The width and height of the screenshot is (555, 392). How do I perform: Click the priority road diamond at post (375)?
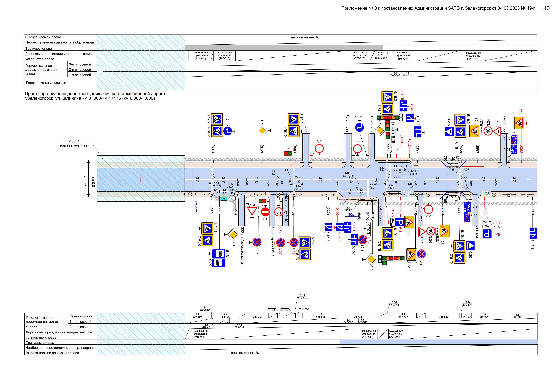point(262,131)
